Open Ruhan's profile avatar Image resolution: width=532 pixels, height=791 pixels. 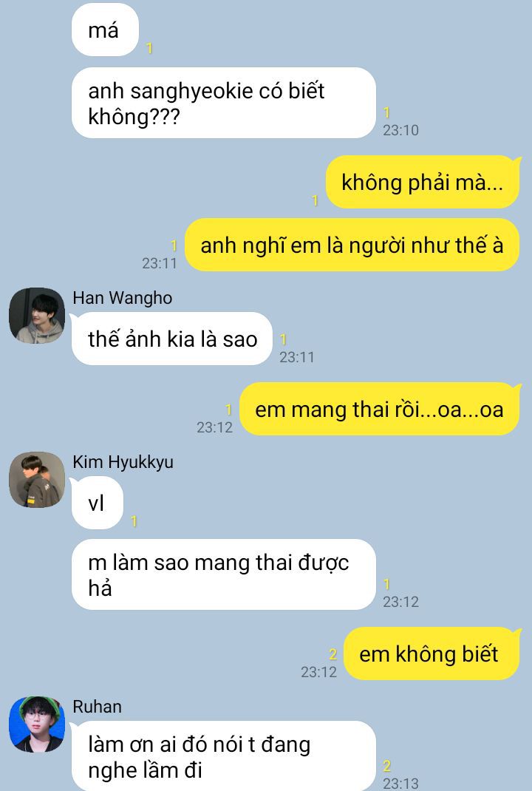coord(37,724)
